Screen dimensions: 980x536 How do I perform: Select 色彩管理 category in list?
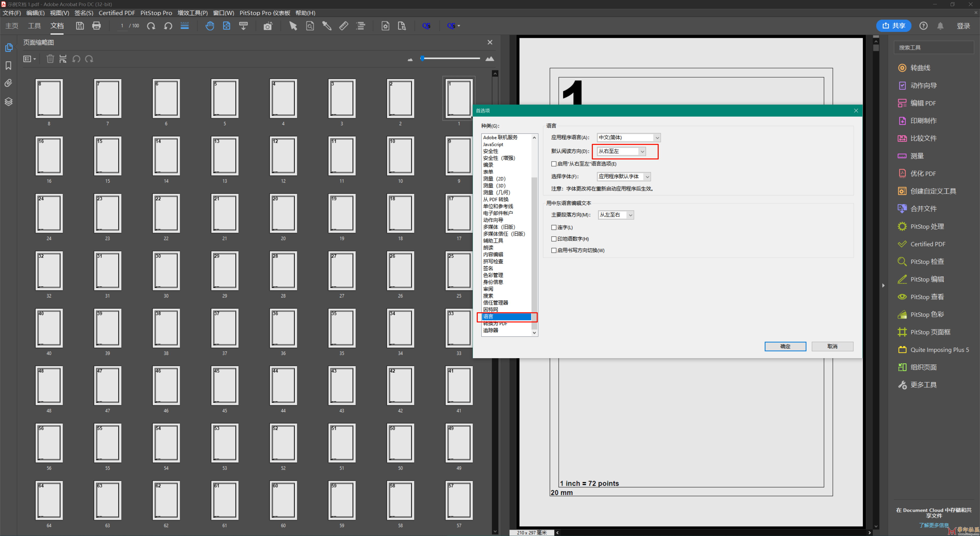pos(493,275)
